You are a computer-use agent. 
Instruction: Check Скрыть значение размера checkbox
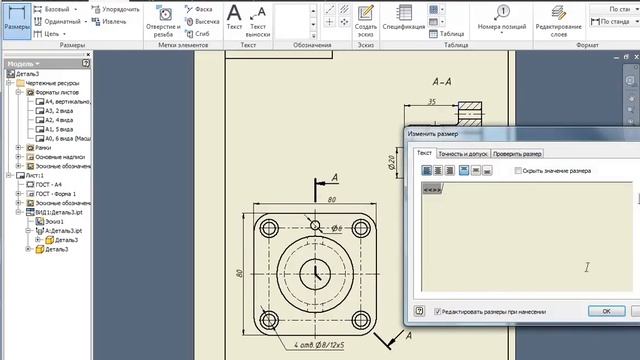(x=518, y=171)
